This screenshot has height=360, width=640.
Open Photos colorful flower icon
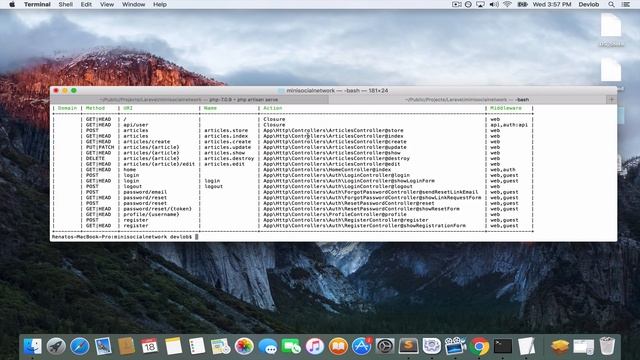(x=244, y=347)
